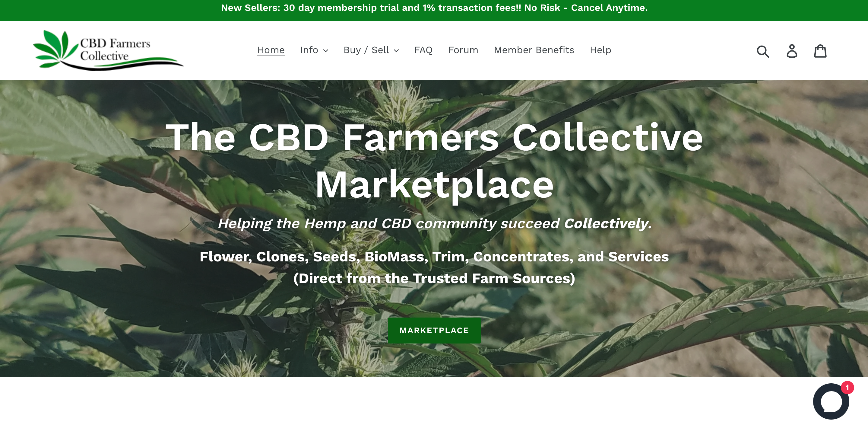Expand the Buy / Sell dropdown chevron
This screenshot has width=868, height=425.
[x=396, y=51]
